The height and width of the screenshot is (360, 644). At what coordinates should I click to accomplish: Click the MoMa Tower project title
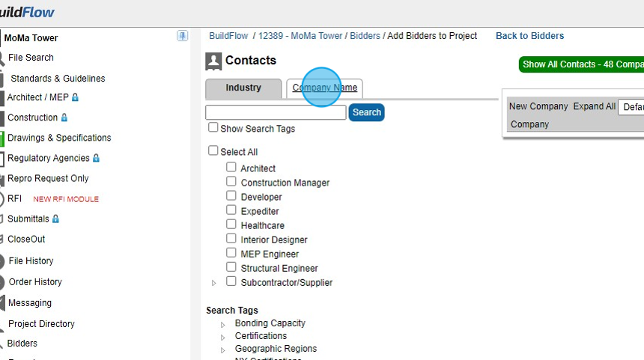coord(31,37)
